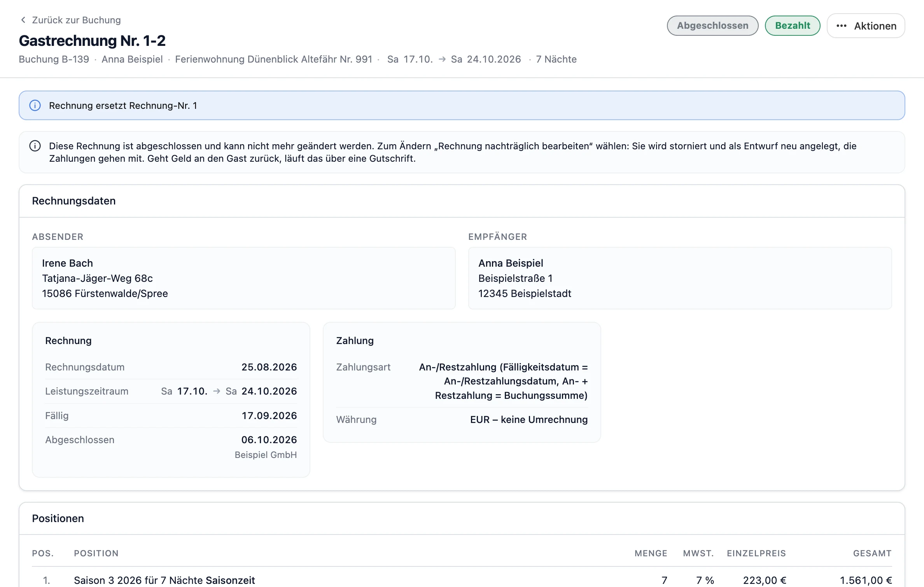Click the 'Rechnungsdaten' section heading
Viewport: 924px width, 587px height.
tap(74, 201)
